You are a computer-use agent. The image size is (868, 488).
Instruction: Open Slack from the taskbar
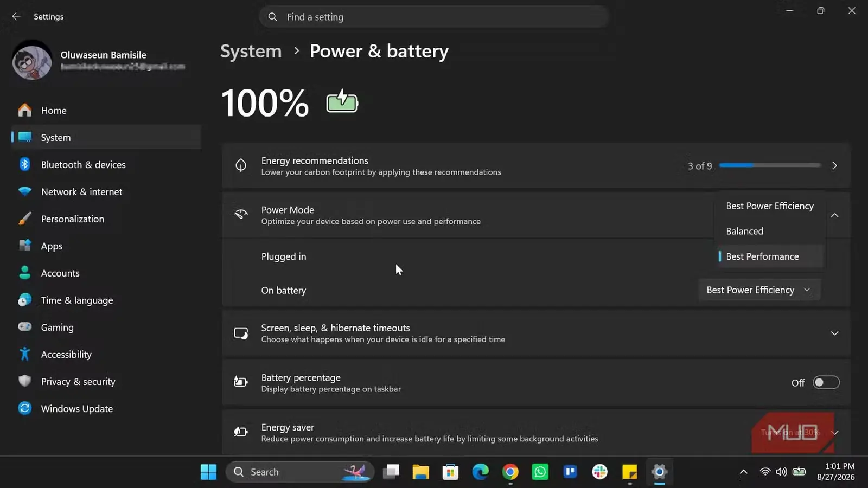[600, 472]
